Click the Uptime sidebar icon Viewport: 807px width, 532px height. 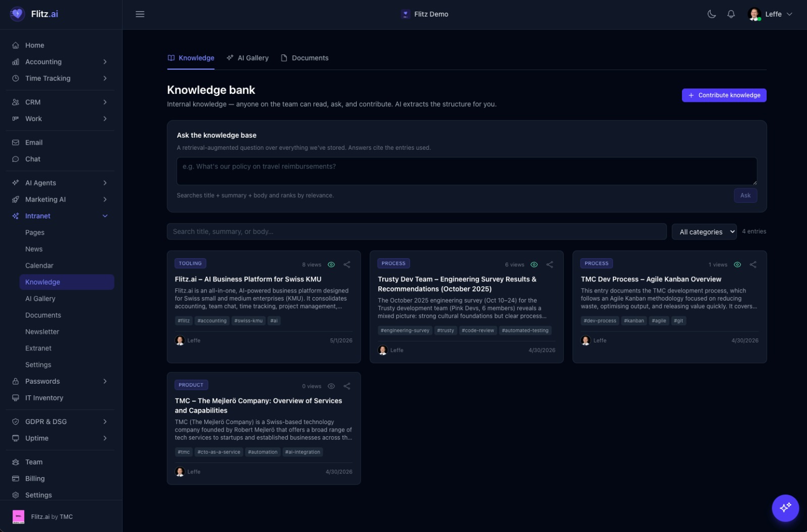[16, 439]
